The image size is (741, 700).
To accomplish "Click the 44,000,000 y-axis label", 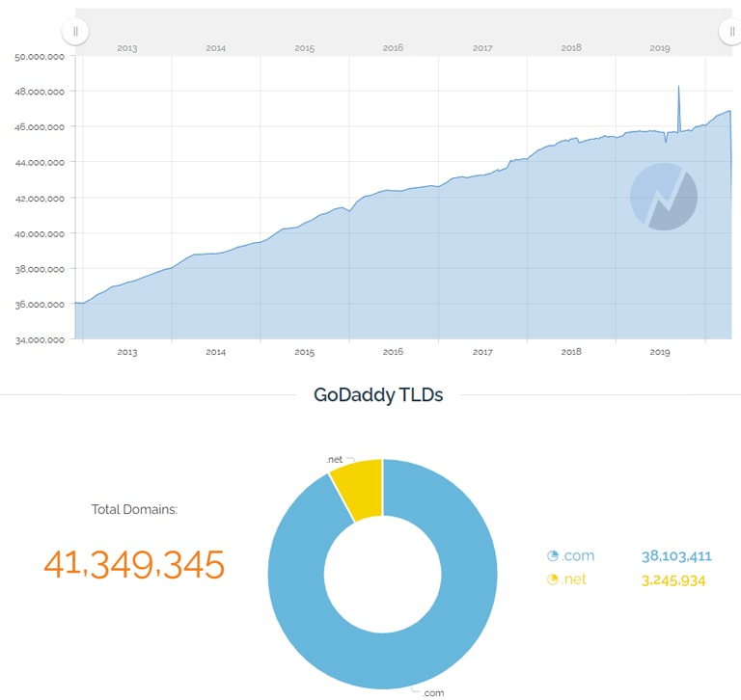I will click(x=40, y=163).
